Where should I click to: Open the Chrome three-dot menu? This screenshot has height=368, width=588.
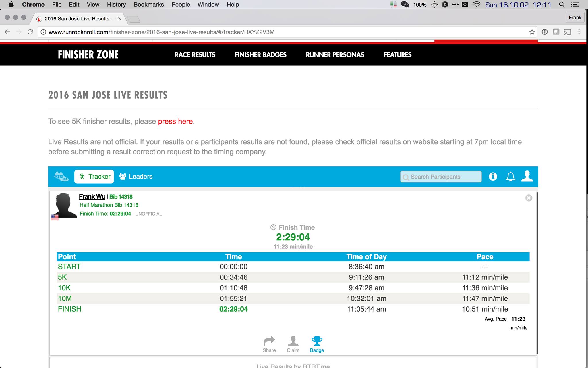click(579, 32)
